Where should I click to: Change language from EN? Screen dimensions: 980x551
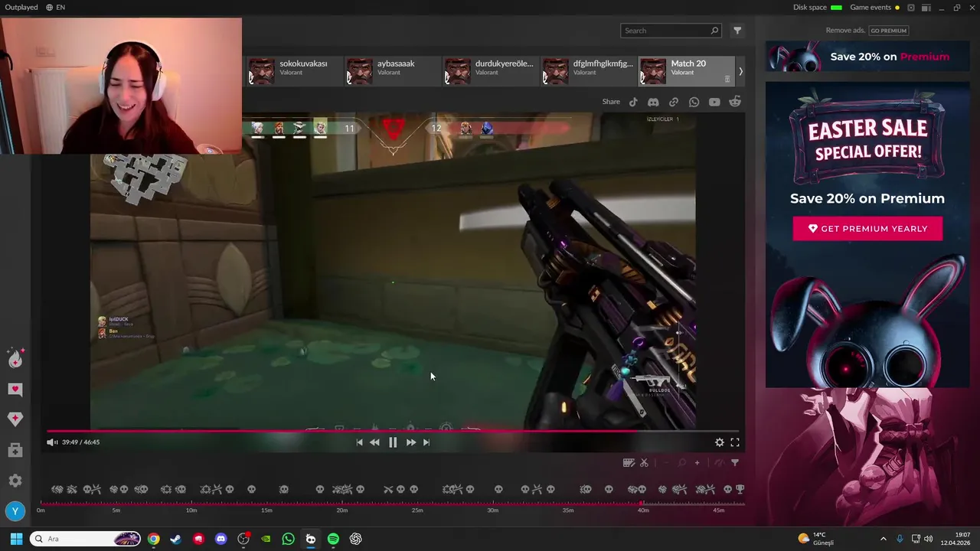tap(55, 8)
